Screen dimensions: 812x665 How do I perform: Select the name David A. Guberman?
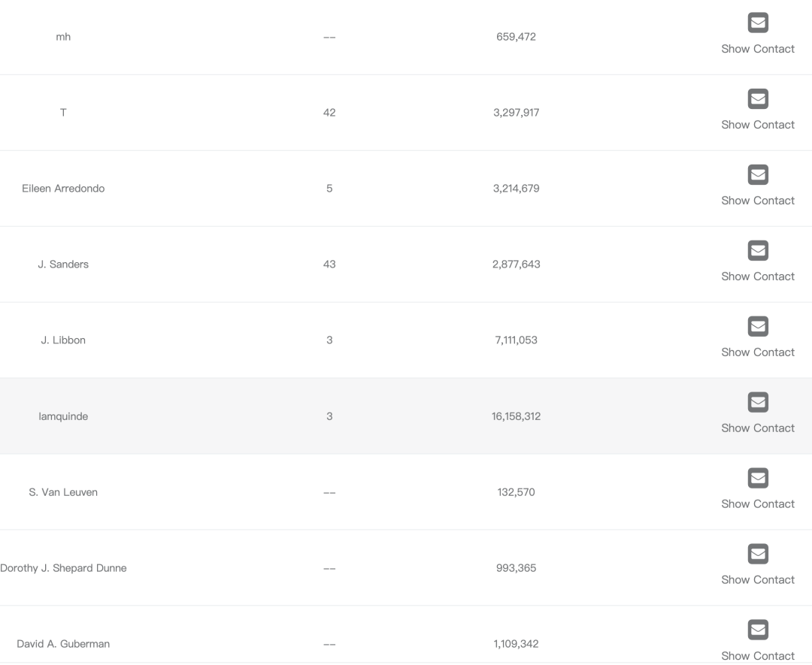tap(63, 644)
